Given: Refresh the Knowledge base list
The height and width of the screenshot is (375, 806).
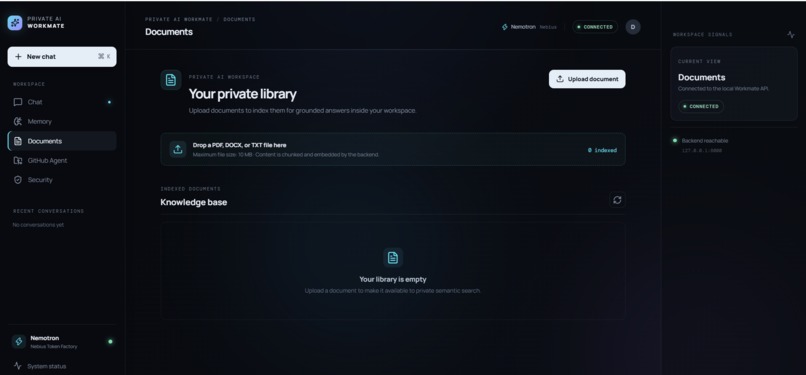Looking at the screenshot, I should coord(617,200).
